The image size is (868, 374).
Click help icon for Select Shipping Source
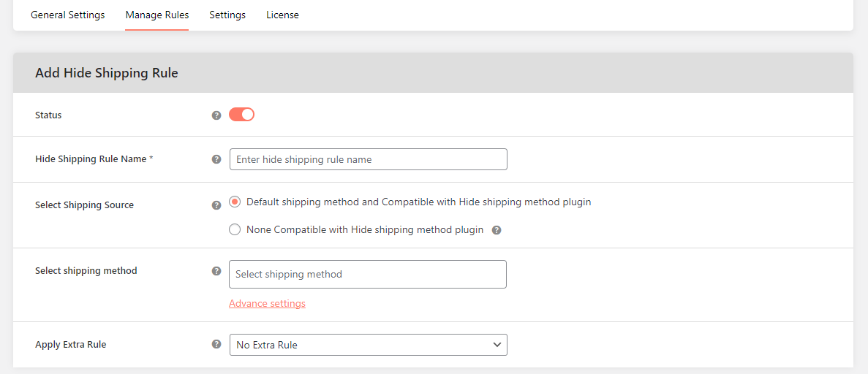[216, 205]
